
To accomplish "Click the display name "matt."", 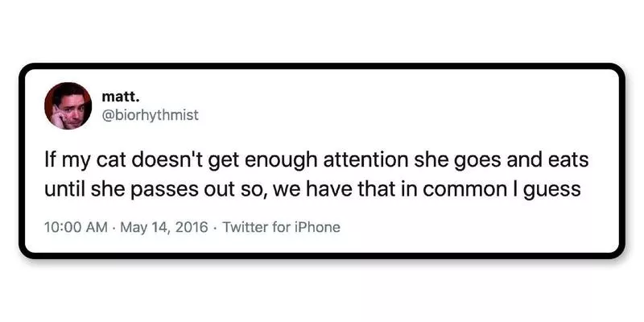I will pos(114,97).
